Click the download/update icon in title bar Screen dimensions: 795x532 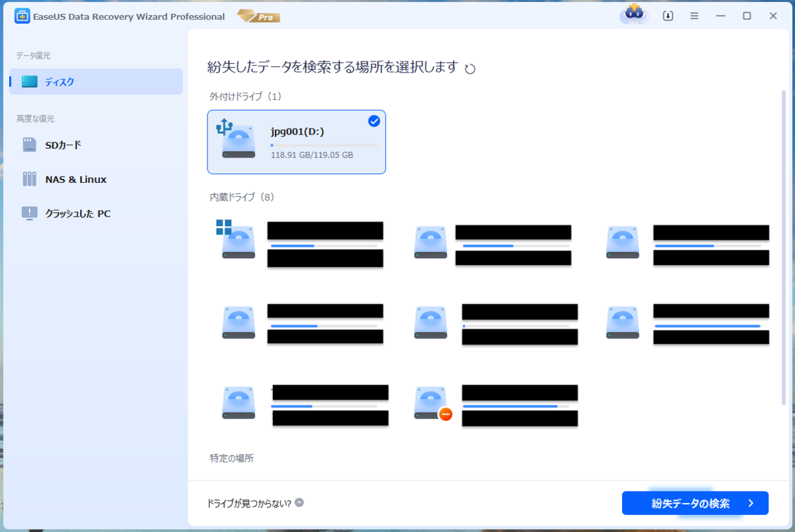[668, 15]
